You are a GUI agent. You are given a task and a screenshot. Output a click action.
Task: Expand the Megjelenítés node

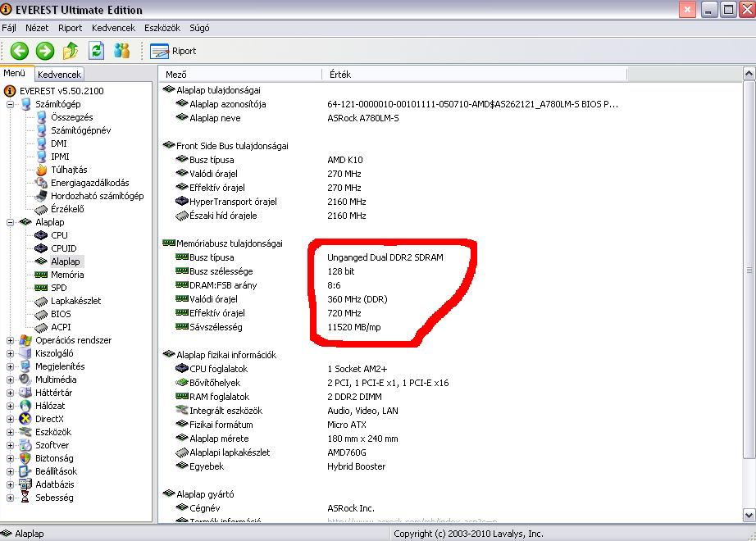coord(10,366)
